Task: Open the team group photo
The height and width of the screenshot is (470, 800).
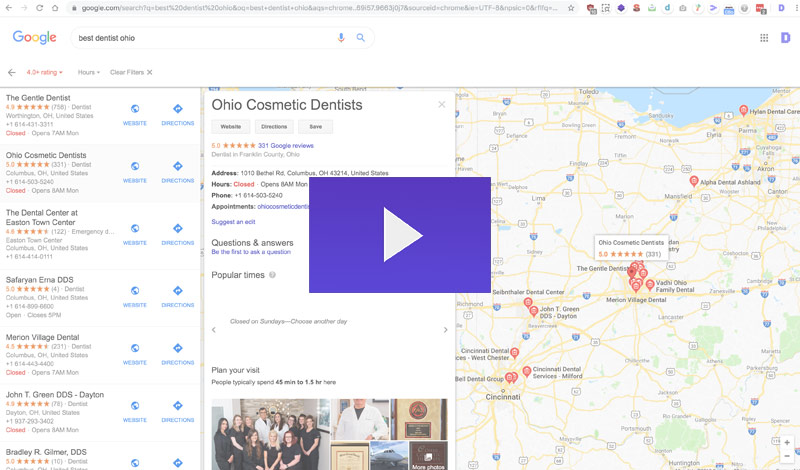Action: [270, 434]
